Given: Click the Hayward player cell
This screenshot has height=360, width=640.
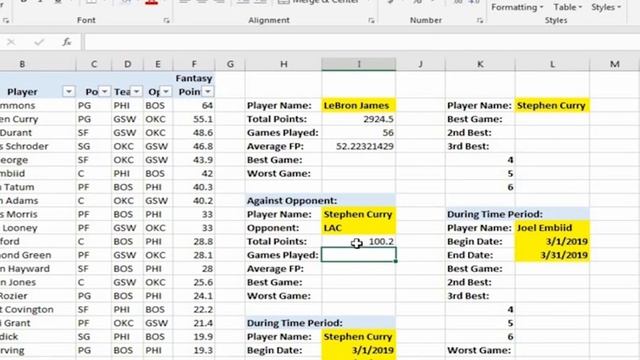Looking at the screenshot, I should click(x=38, y=269).
